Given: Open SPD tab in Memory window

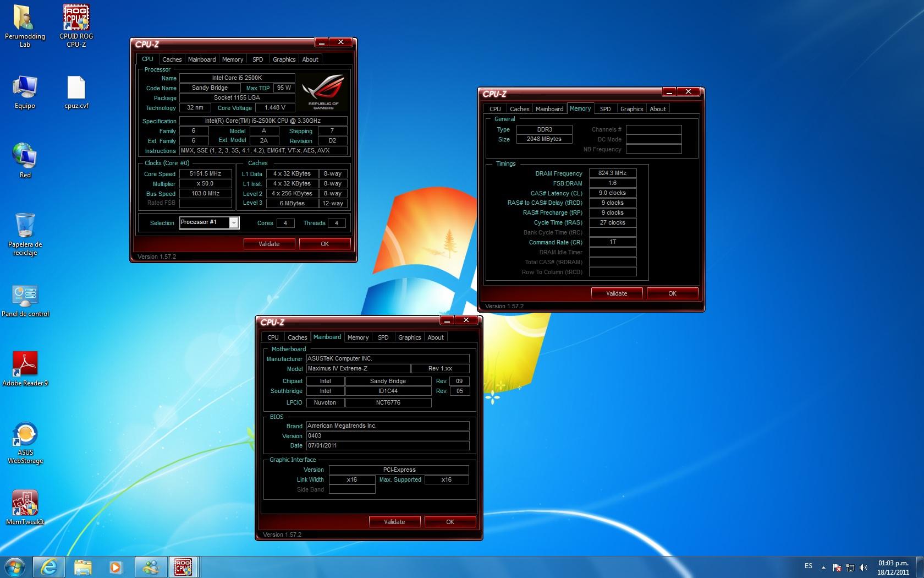Looking at the screenshot, I should click(606, 109).
